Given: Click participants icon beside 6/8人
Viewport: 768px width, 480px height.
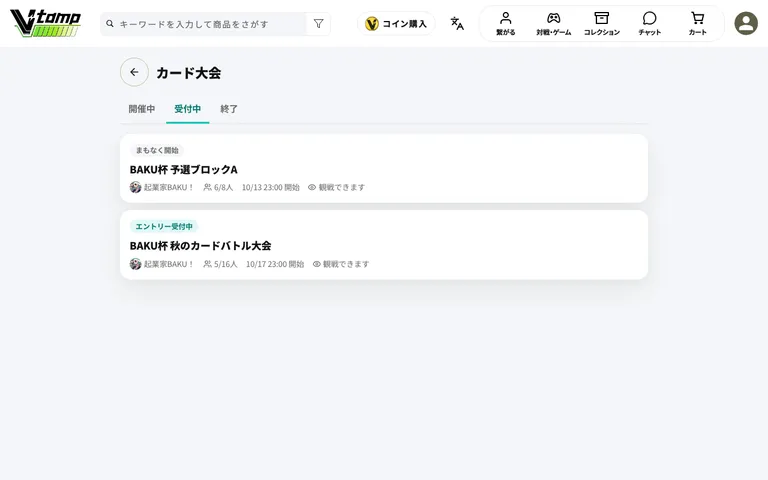Looking at the screenshot, I should click(207, 187).
